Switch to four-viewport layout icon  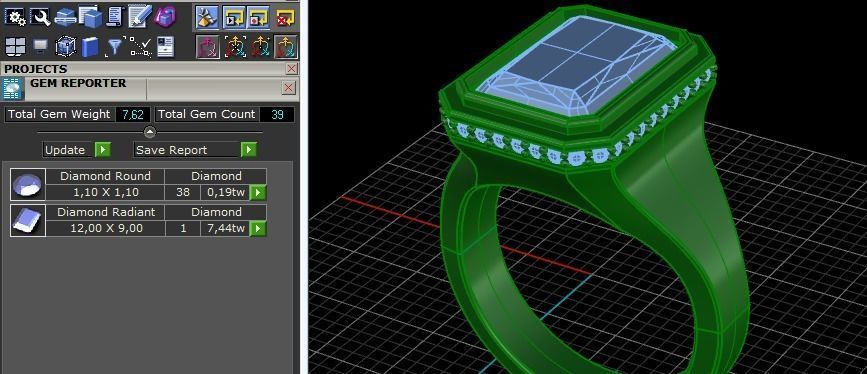pyautogui.click(x=15, y=47)
